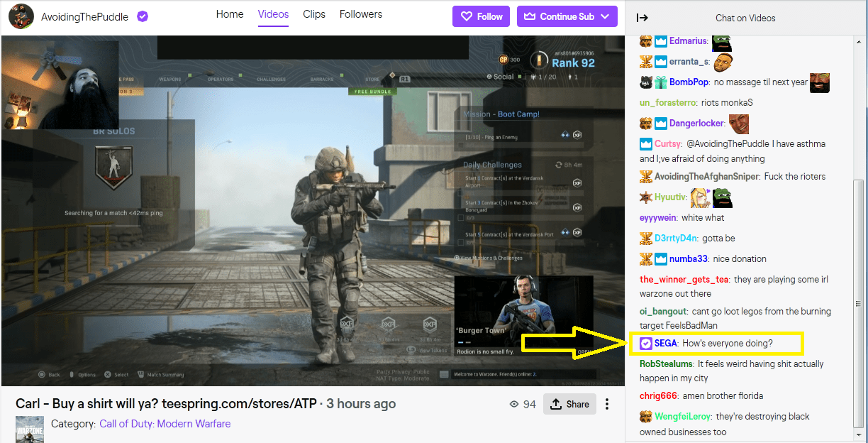Click Hyuutiv's username in chat
Screen dimensions: 868x443
[x=671, y=197]
